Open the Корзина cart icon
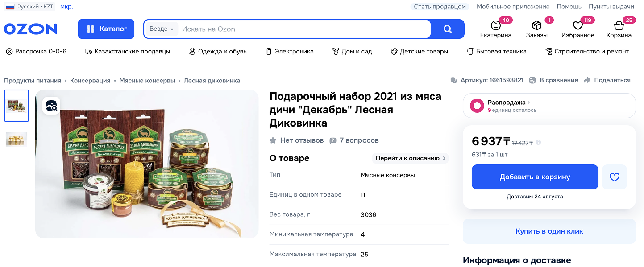 coord(619,25)
